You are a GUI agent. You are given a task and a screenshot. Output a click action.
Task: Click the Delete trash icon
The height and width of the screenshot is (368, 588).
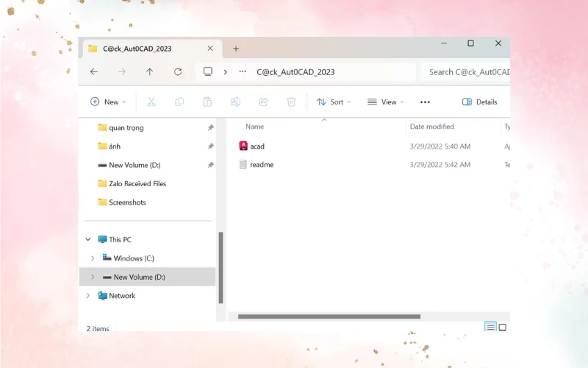pos(291,102)
